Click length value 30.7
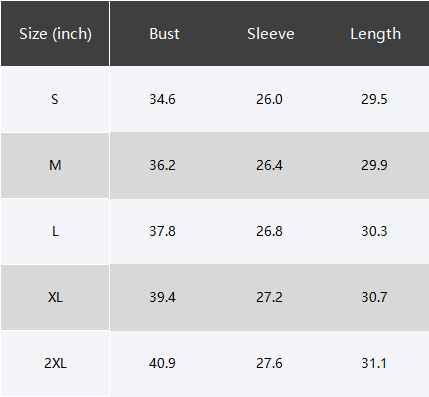 (374, 297)
